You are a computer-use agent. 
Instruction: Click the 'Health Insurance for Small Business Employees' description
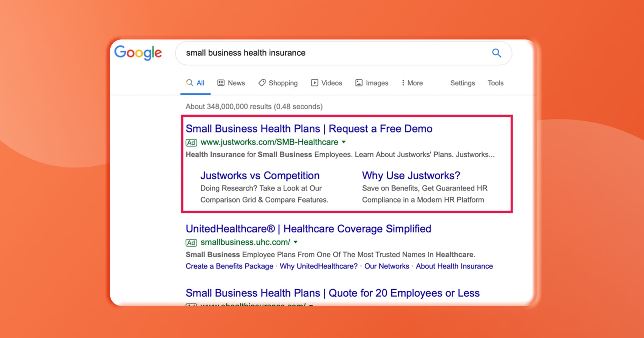(x=340, y=155)
